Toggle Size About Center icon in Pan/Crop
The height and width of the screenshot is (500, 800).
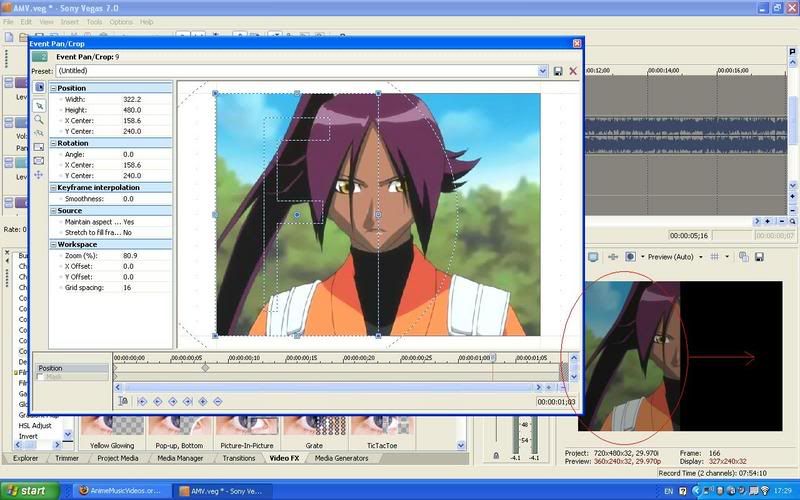[x=39, y=161]
